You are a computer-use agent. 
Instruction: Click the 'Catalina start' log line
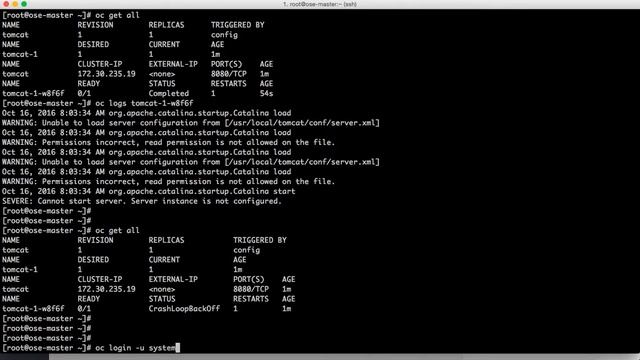tap(149, 191)
